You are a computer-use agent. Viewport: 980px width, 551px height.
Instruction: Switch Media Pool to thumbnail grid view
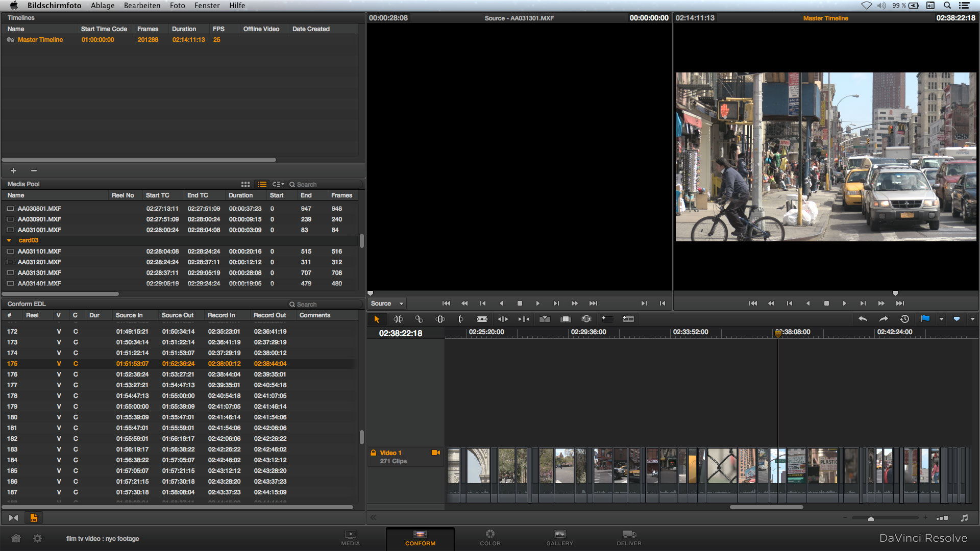(x=246, y=184)
